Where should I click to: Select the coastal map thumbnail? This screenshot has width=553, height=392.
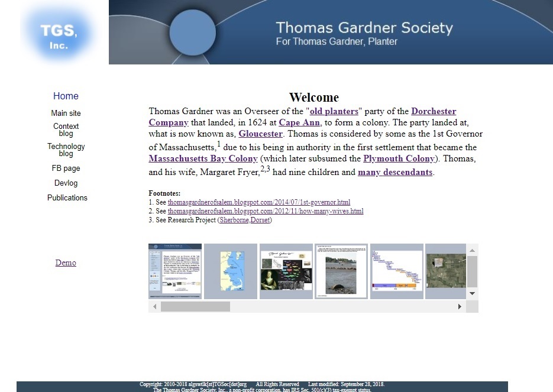coord(231,271)
